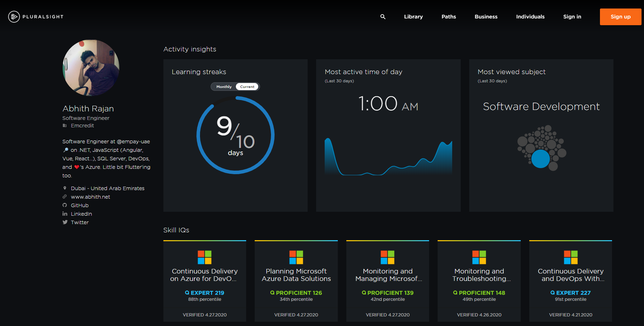Image resolution: width=644 pixels, height=326 pixels.
Task: Click the company icon beside Emcredit
Action: tap(65, 125)
